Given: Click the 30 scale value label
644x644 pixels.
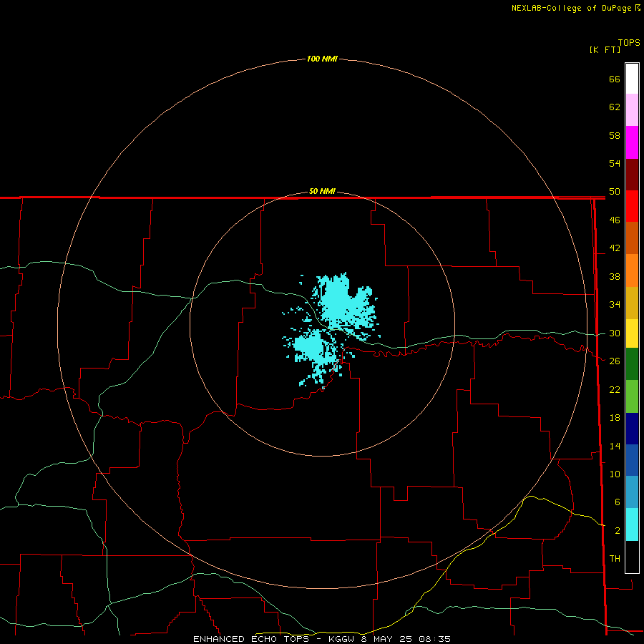Looking at the screenshot, I should click(x=615, y=333).
